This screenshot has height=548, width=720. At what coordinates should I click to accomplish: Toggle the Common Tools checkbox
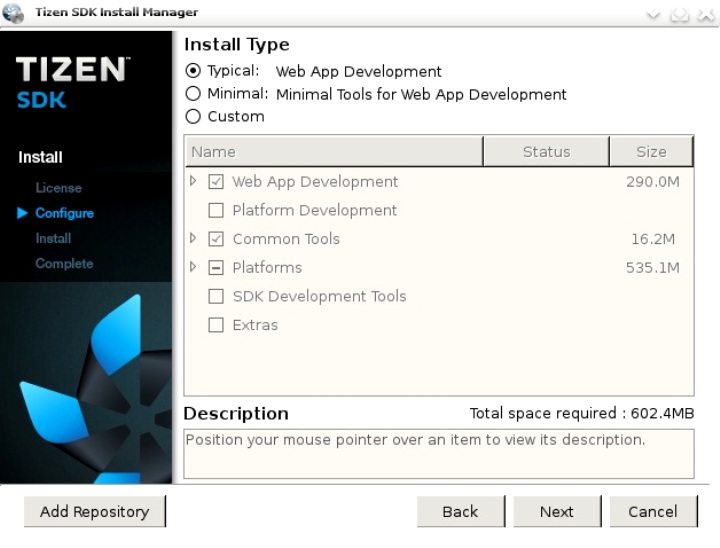216,239
